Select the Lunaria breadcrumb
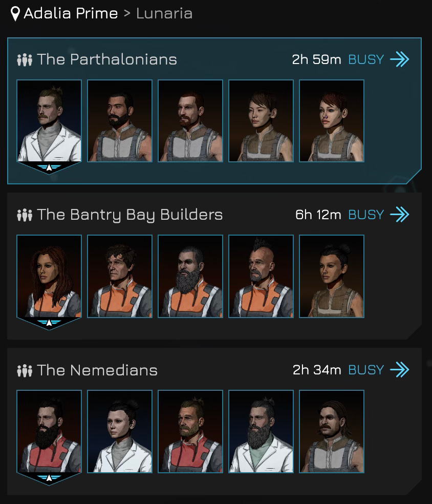Image resolution: width=432 pixels, height=504 pixels. coord(164,13)
